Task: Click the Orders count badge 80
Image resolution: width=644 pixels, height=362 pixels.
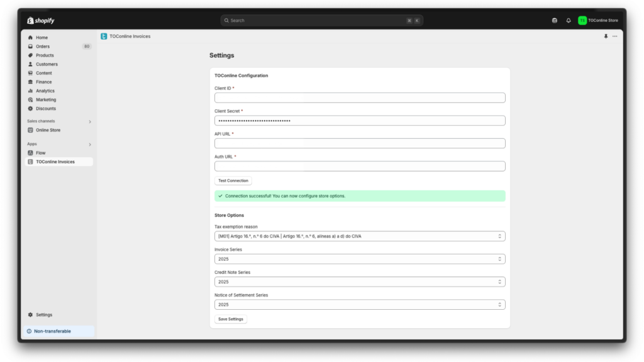Action: [x=87, y=47]
